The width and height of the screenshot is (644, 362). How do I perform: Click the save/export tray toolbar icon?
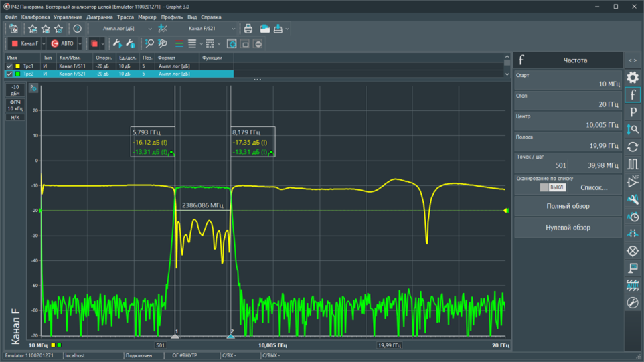(278, 29)
